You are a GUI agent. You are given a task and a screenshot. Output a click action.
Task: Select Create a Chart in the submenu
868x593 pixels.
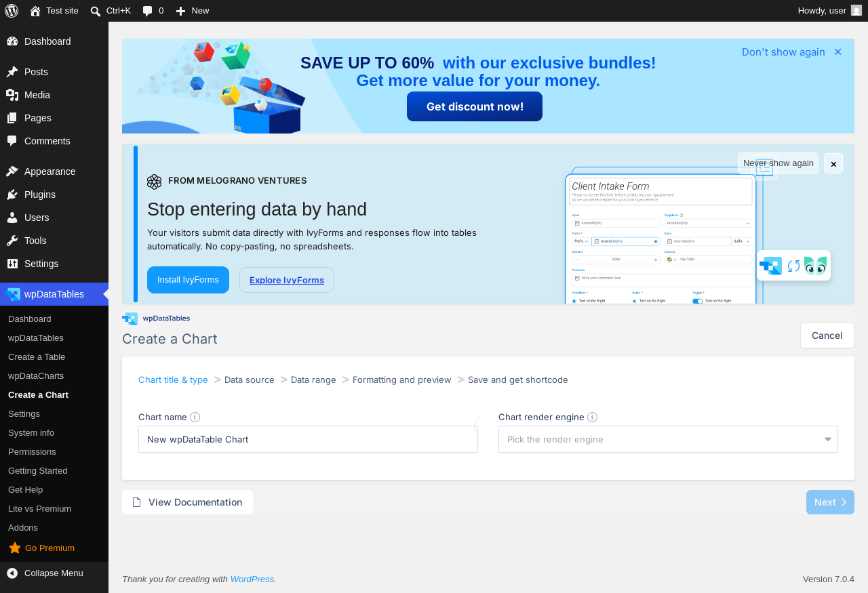[x=38, y=394]
